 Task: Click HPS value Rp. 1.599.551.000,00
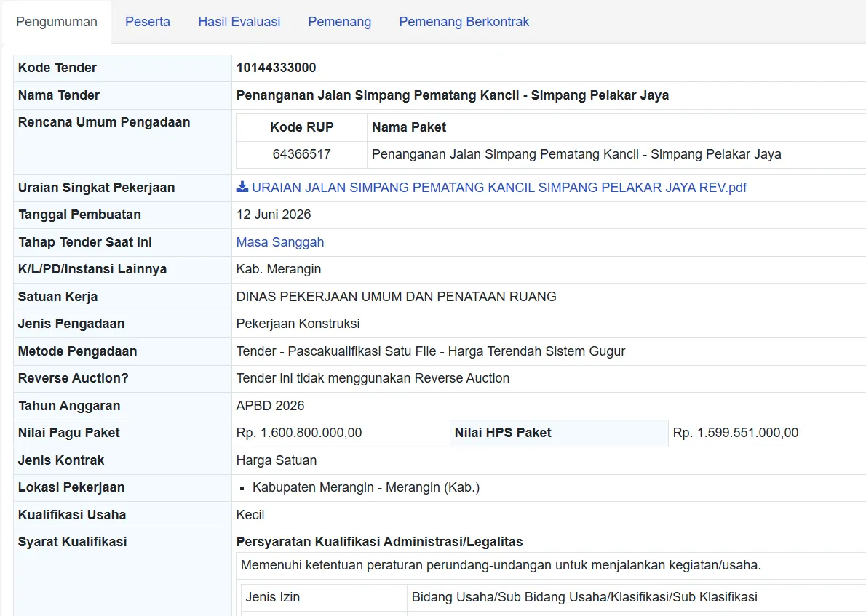click(x=736, y=433)
